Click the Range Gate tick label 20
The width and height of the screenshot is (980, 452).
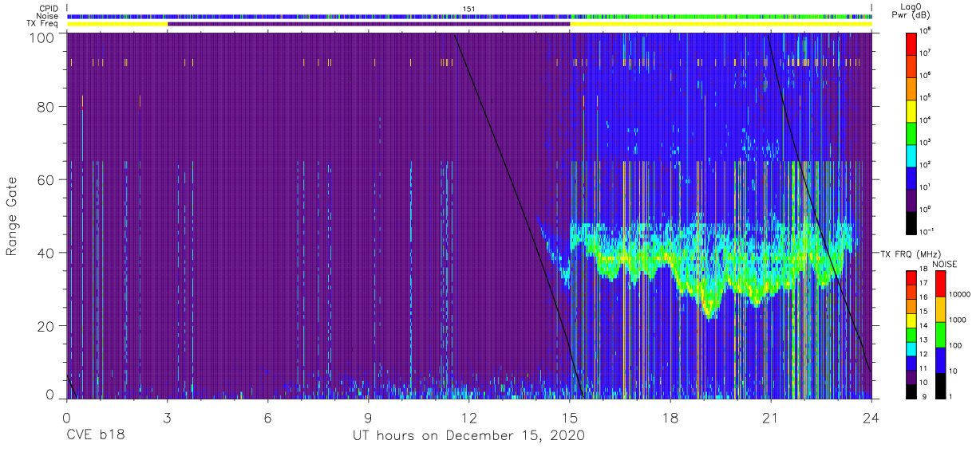(x=45, y=326)
